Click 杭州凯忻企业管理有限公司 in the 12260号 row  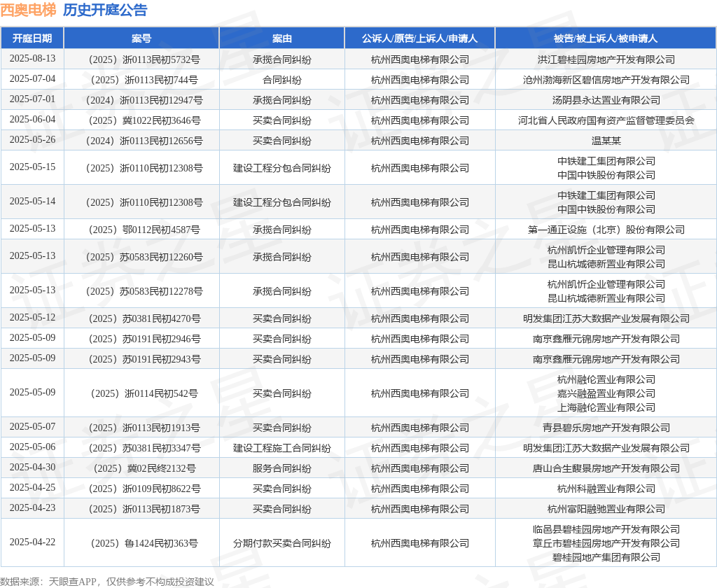pos(606,250)
